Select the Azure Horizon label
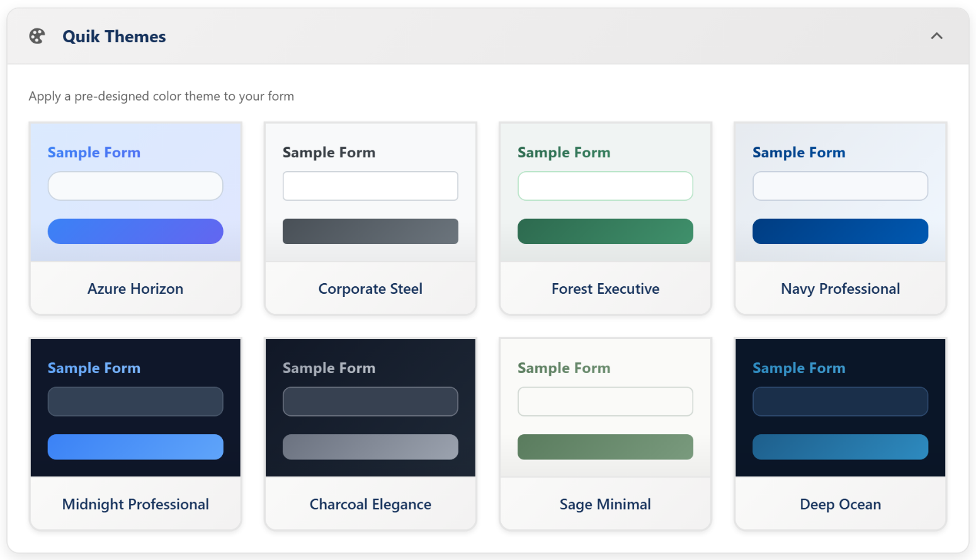This screenshot has width=976, height=560. (x=135, y=289)
